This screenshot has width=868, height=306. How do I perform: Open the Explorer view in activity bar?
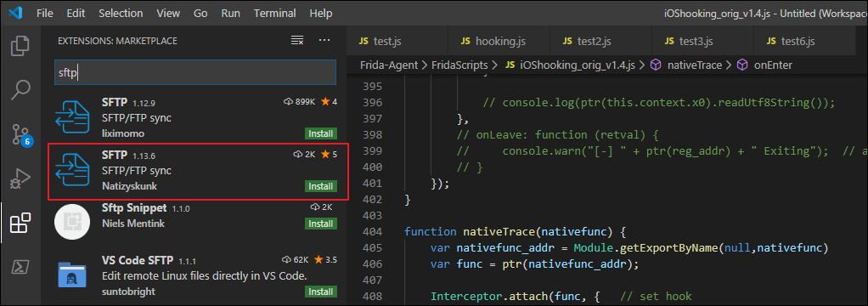coord(20,45)
